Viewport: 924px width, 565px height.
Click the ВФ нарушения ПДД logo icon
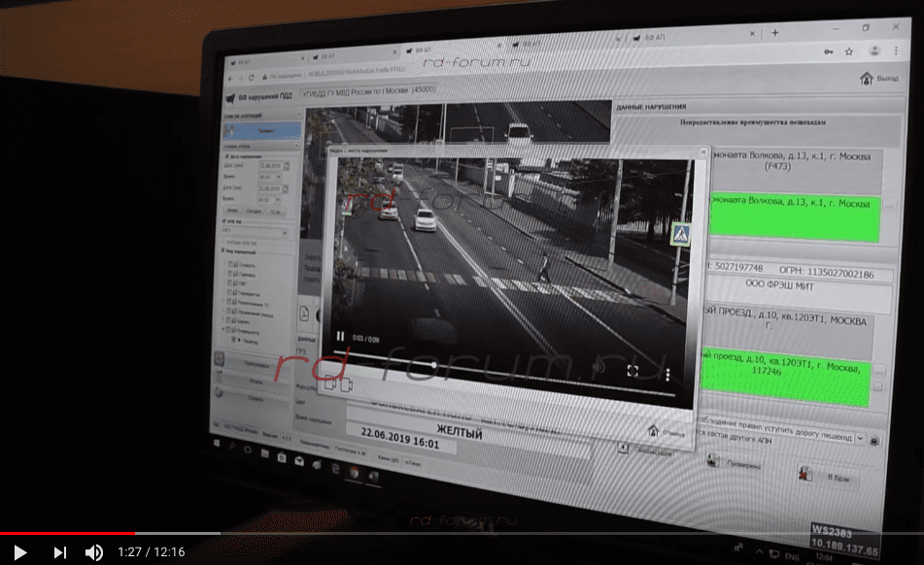coord(231,98)
